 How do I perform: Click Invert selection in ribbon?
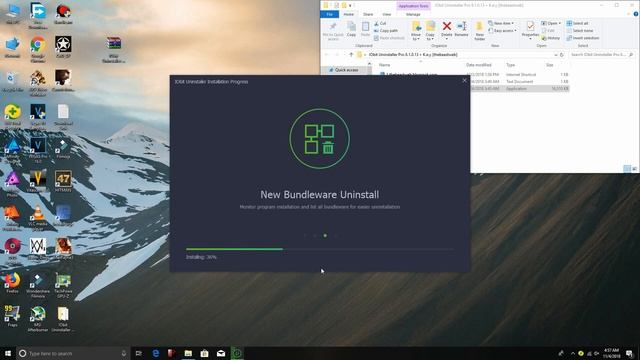[x=582, y=38]
